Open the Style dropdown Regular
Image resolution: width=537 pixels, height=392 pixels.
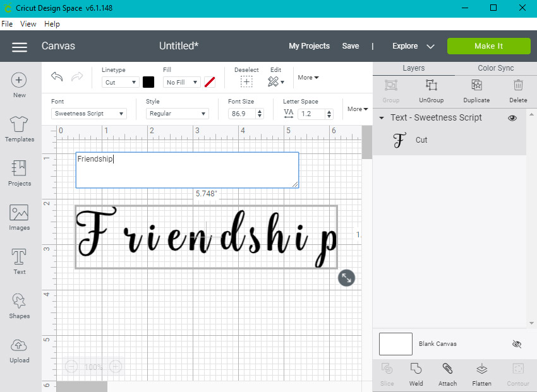coord(177,114)
